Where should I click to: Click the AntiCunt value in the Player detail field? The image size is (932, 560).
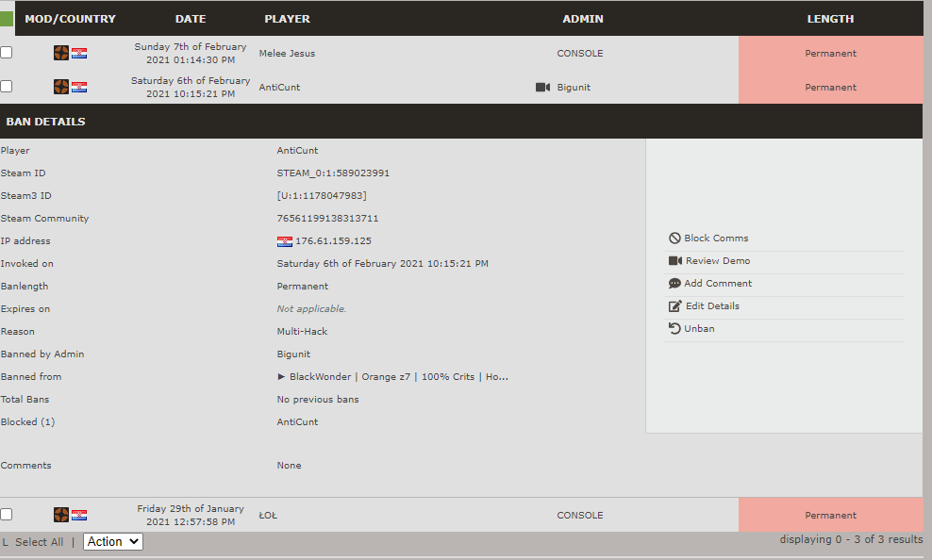pyautogui.click(x=297, y=150)
